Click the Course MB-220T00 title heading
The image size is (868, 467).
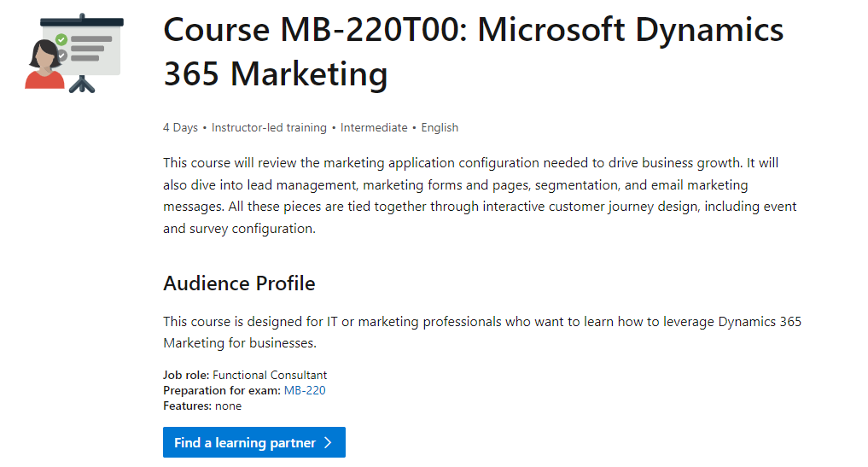point(473,52)
